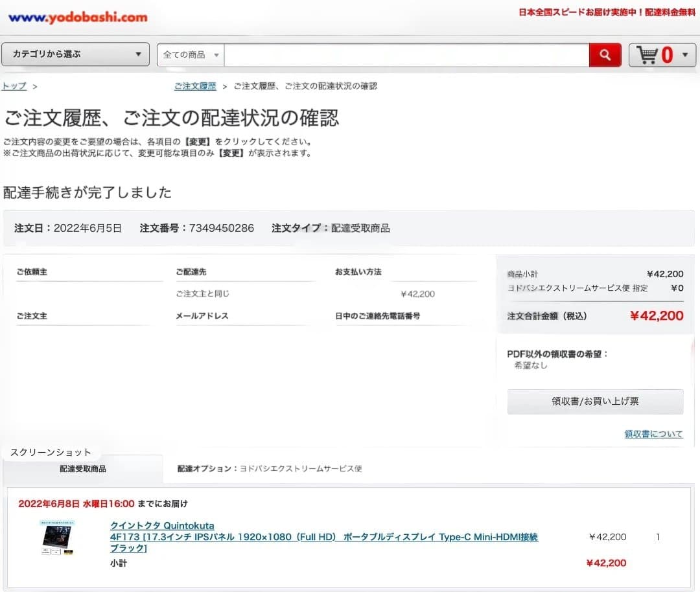This screenshot has width=700, height=592.
Task: Click the 配達手続きが完了しました status heading
Action: 87,192
